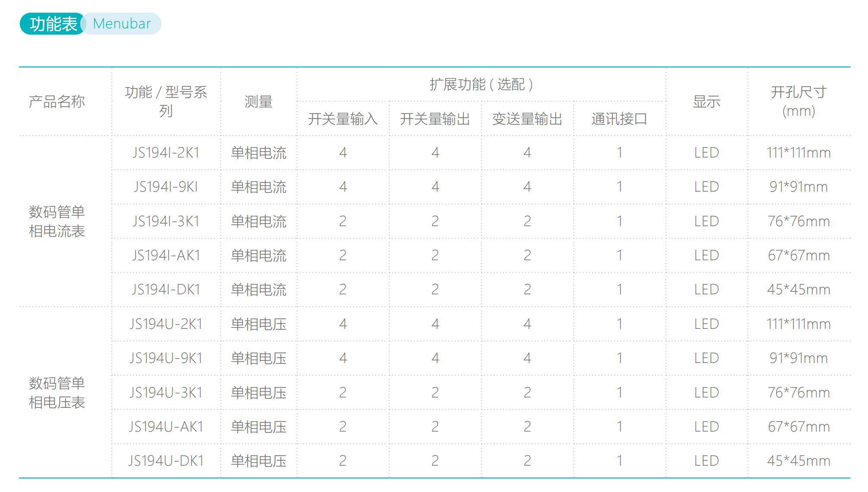Image resolution: width=868 pixels, height=492 pixels.
Task: Click the 数码管单相电压表 product name cell
Action: [57, 392]
